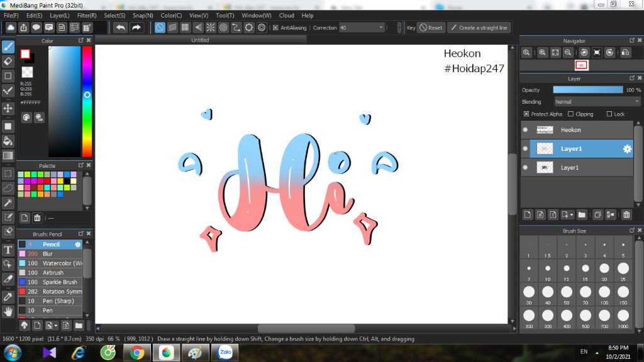The width and height of the screenshot is (644, 362).
Task: Select the Sparkle Brush
Action: pos(50,282)
